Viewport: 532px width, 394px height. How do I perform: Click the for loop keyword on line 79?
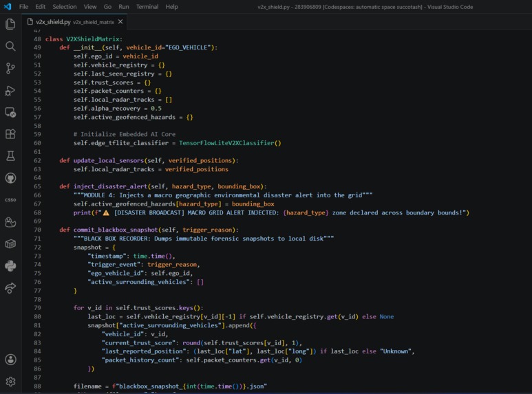pos(78,308)
